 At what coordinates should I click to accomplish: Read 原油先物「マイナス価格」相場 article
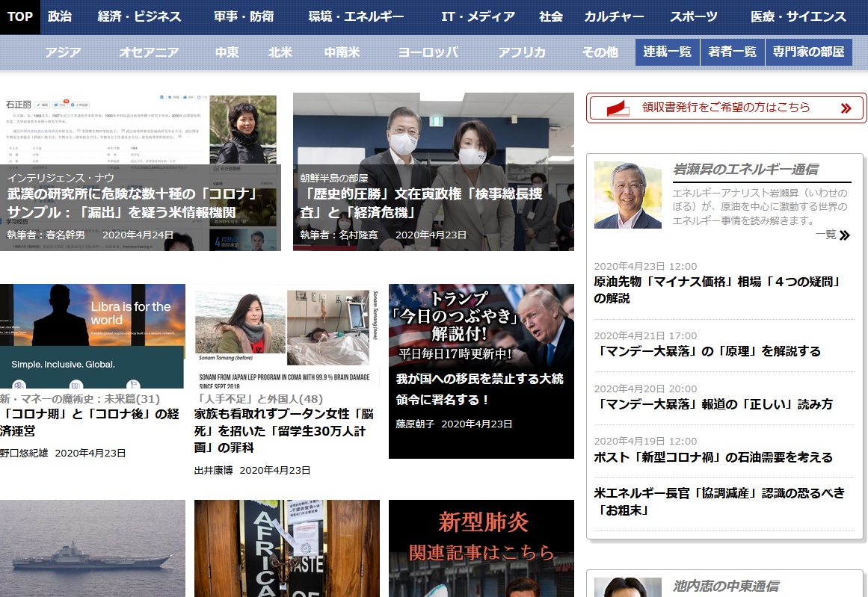coord(718,289)
